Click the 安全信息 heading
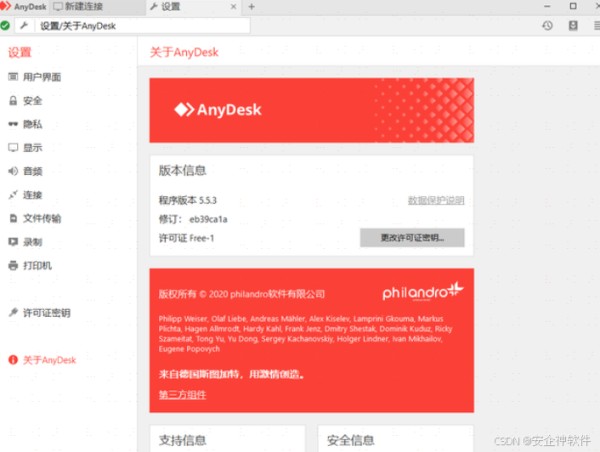 [351, 440]
